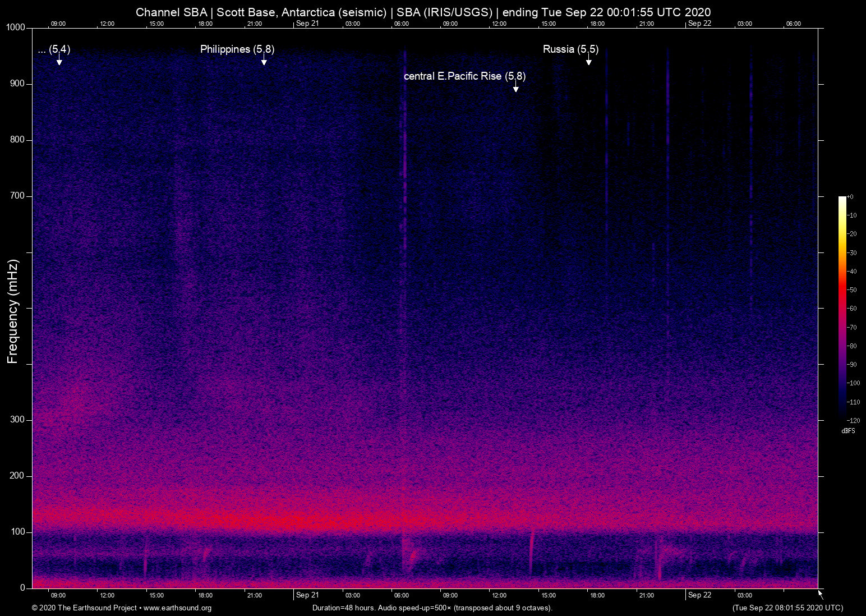
Task: Click the 100 tick label on frequency axis
Action: point(17,532)
